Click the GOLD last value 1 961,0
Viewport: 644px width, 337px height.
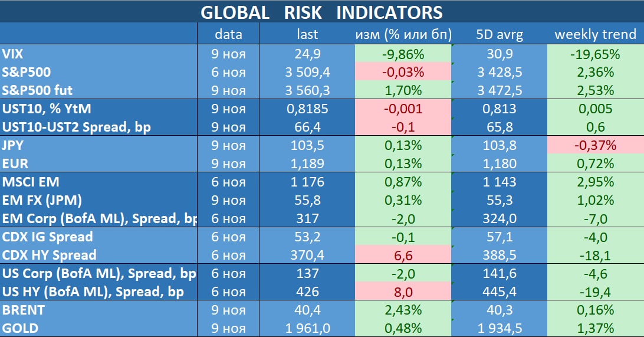click(307, 328)
